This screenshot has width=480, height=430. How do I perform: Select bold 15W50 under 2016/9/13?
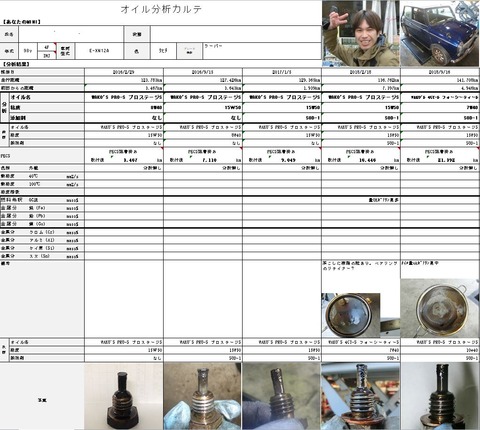click(203, 108)
